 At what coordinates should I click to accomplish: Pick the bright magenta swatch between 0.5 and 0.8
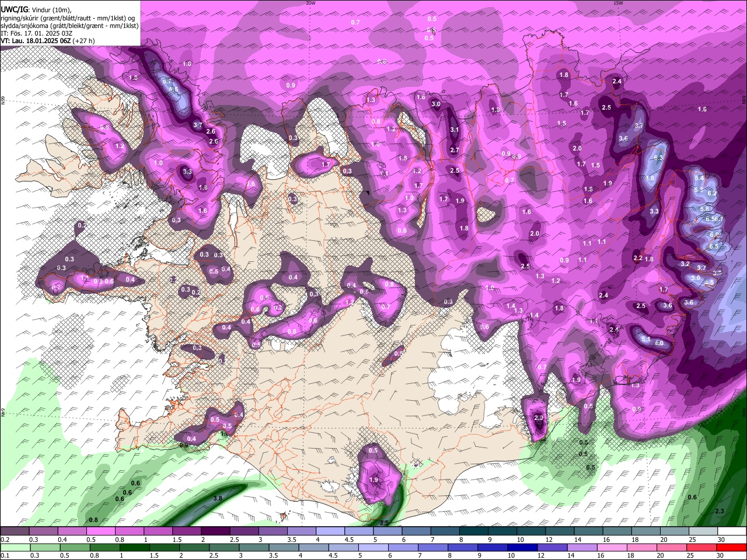click(100, 531)
